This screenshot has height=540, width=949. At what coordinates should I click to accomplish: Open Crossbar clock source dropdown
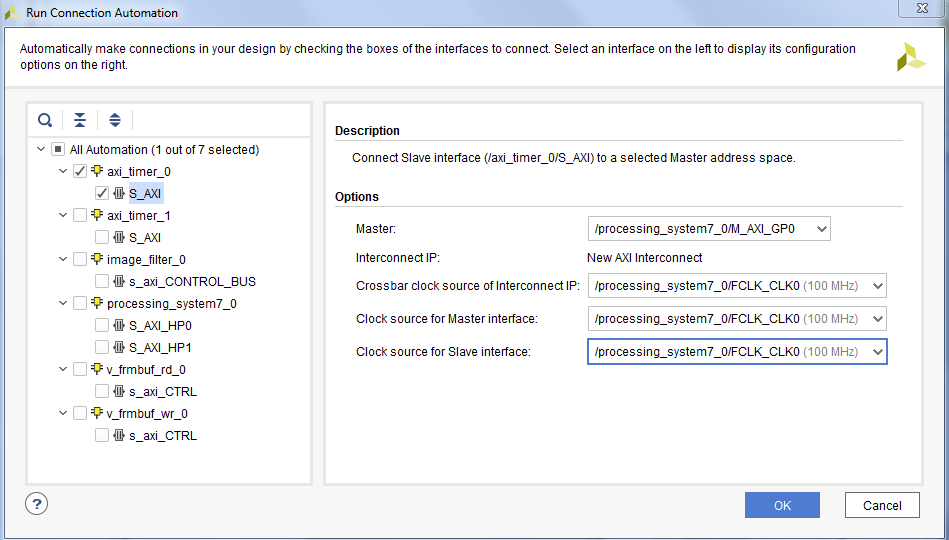(x=736, y=286)
